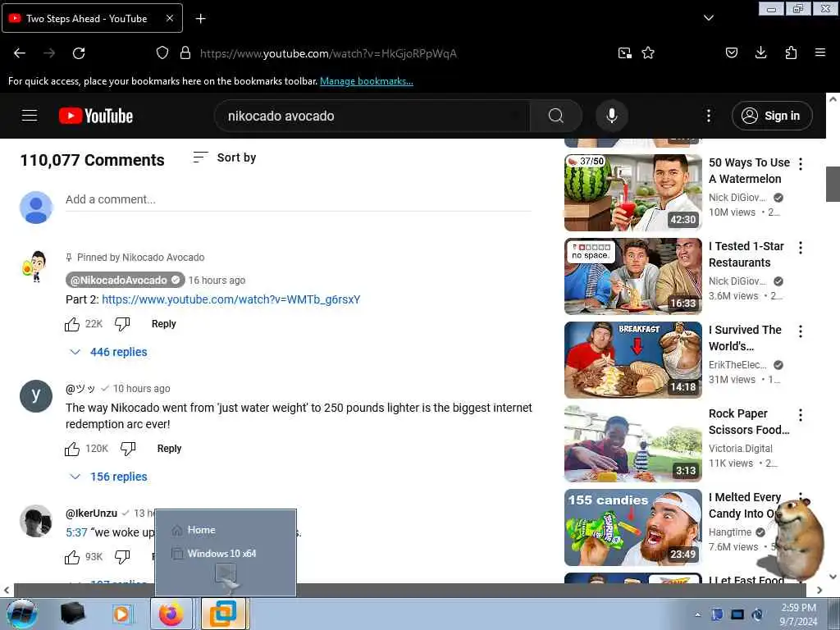Click the Nick DiGiov channel under Watermelon

point(737,198)
